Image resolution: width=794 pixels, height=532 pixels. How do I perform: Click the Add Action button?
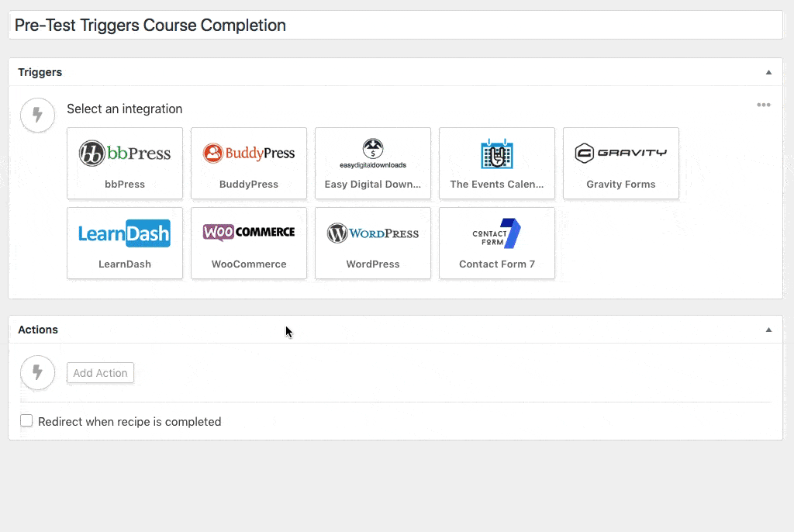(x=100, y=373)
